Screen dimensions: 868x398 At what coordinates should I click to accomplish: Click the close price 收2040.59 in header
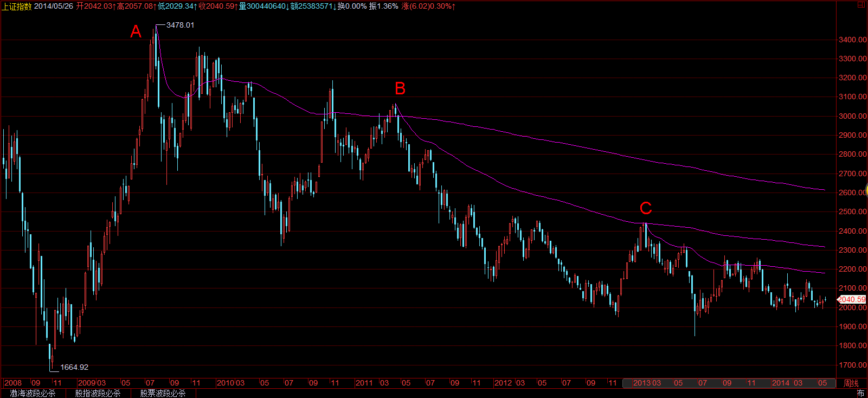pyautogui.click(x=218, y=6)
